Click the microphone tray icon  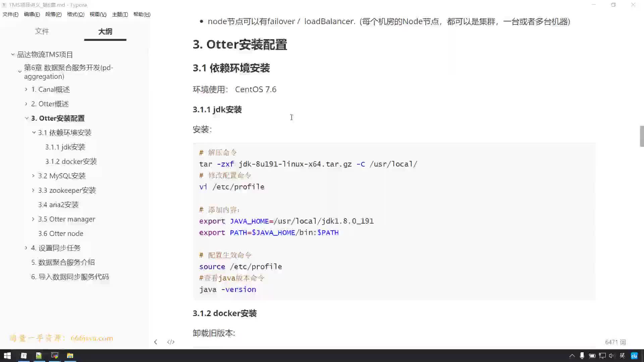pos(582,356)
